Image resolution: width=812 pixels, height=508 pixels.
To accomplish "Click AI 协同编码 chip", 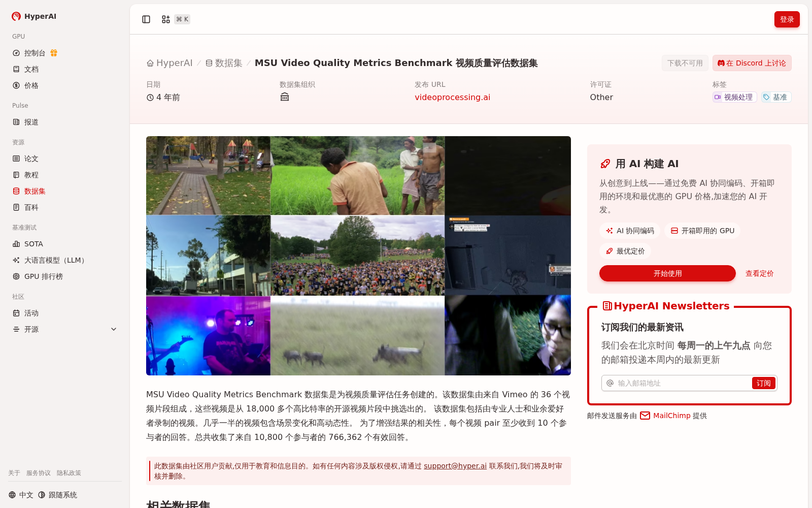I will [x=630, y=231].
